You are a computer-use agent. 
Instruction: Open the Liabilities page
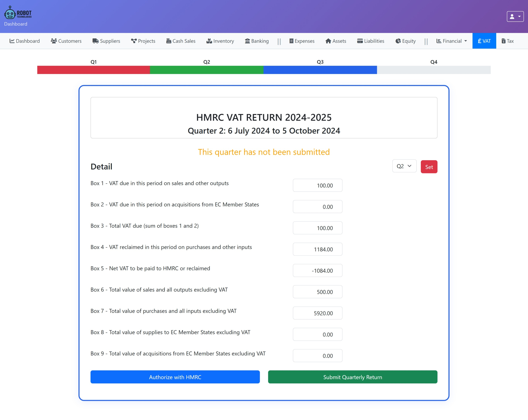coord(370,41)
